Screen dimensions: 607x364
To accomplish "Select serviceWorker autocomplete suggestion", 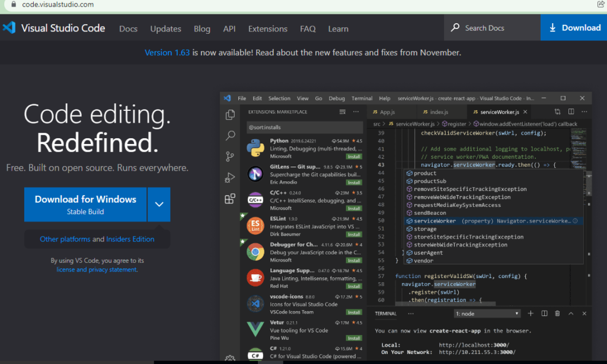I will [493, 221].
